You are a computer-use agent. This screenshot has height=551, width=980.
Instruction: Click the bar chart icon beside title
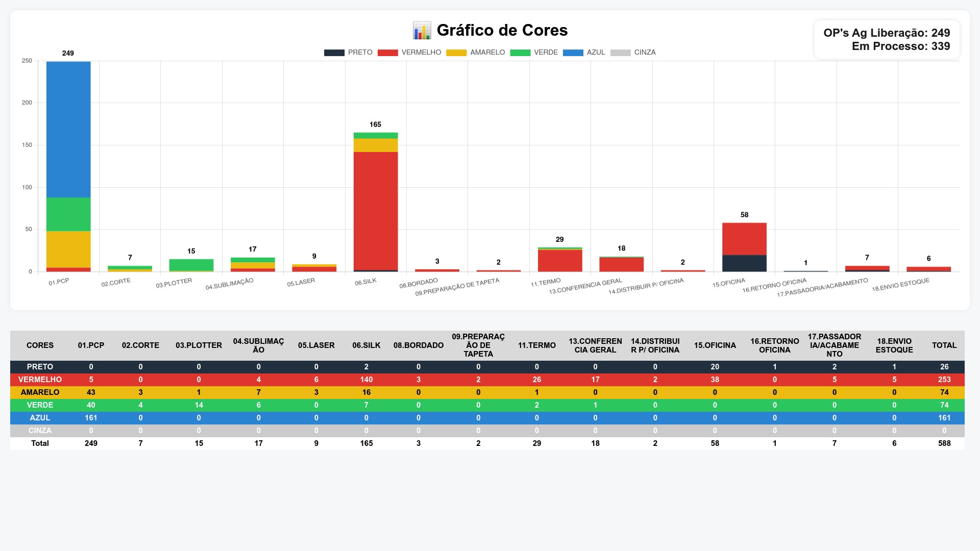[x=422, y=31]
